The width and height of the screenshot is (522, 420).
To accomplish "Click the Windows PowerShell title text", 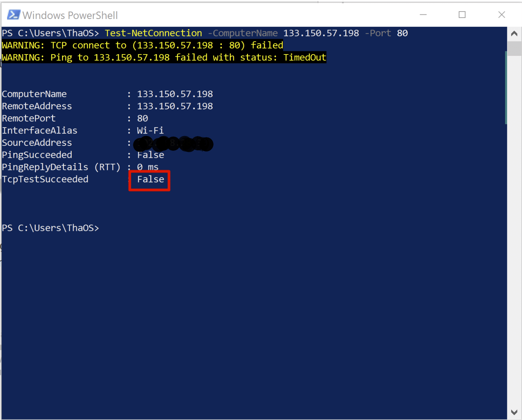I will (70, 15).
